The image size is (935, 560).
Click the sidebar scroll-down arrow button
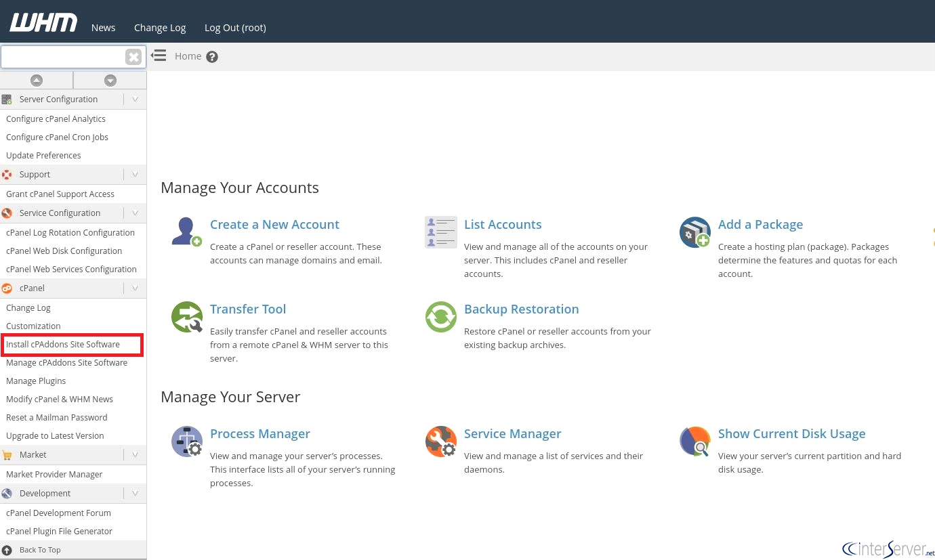(x=110, y=81)
